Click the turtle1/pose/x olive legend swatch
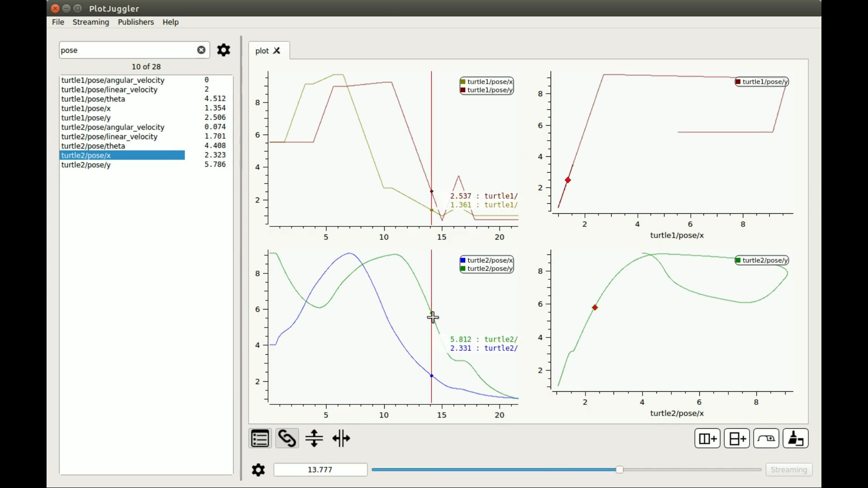The width and height of the screenshot is (868, 488). tap(463, 82)
